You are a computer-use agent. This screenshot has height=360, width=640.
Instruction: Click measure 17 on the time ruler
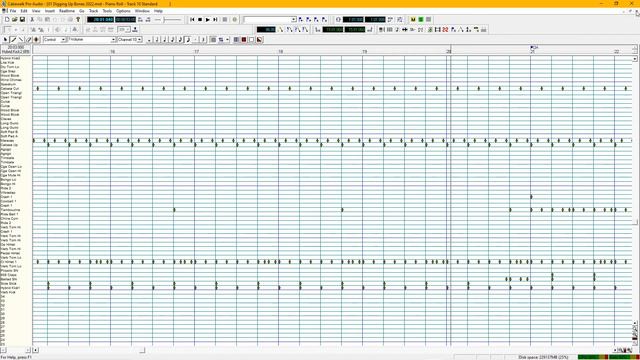(x=196, y=51)
